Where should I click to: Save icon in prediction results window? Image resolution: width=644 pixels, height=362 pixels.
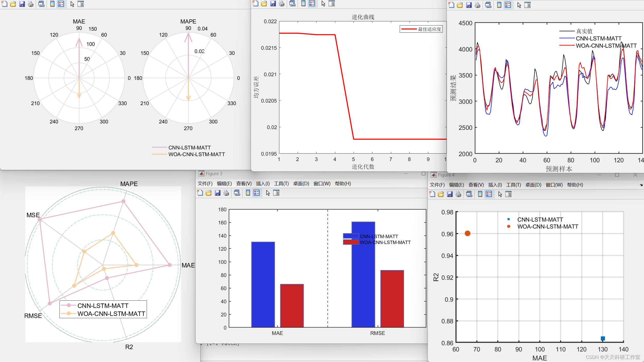(469, 5)
